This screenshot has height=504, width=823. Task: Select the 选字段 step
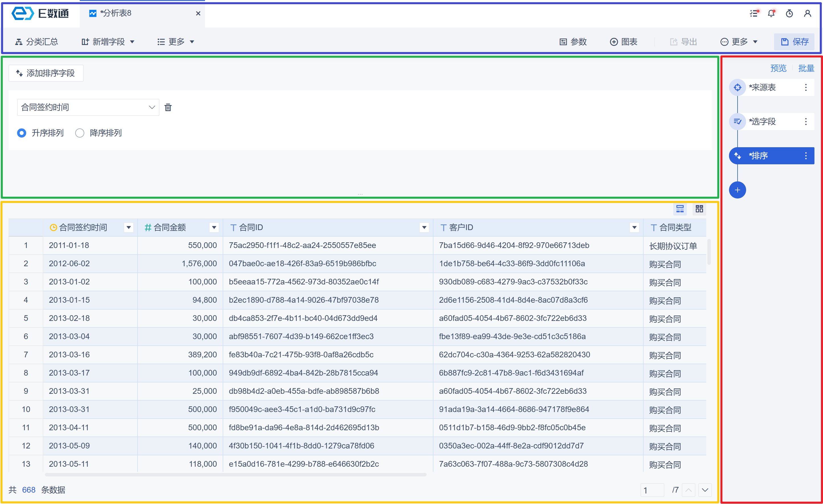point(762,122)
